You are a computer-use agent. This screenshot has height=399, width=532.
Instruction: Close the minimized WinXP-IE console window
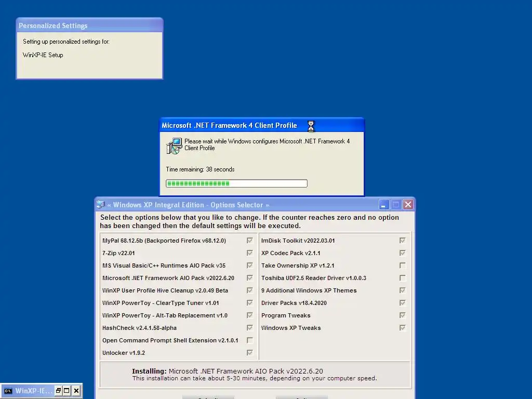click(x=76, y=391)
